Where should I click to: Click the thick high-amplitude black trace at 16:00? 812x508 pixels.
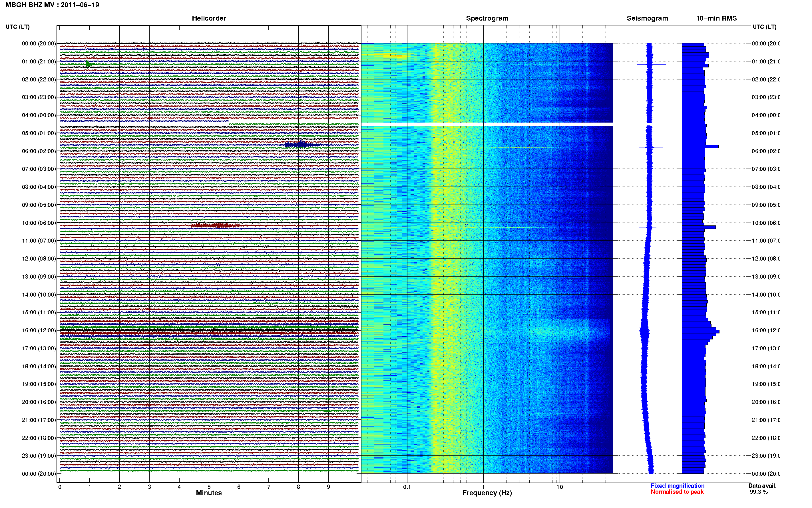tap(209, 331)
